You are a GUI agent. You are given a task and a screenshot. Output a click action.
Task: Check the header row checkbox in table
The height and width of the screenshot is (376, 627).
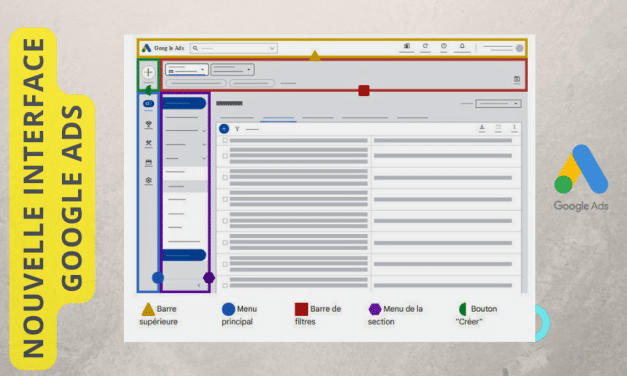click(x=225, y=140)
